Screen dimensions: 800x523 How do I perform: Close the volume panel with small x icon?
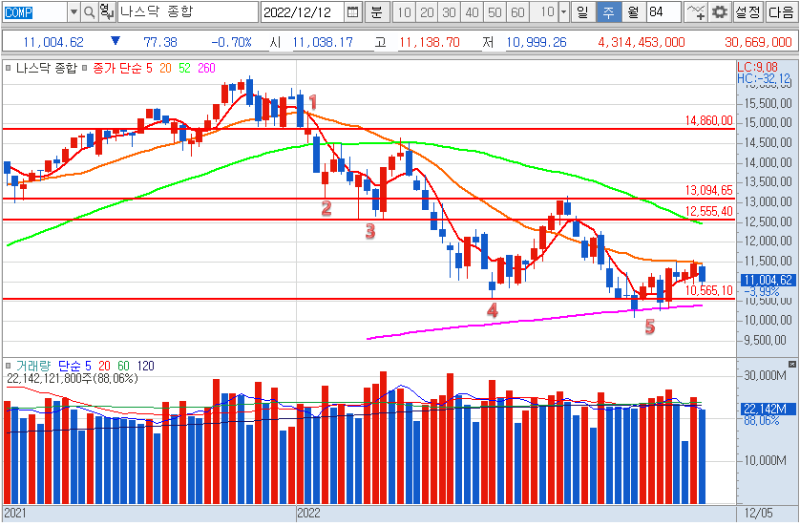(x=792, y=364)
